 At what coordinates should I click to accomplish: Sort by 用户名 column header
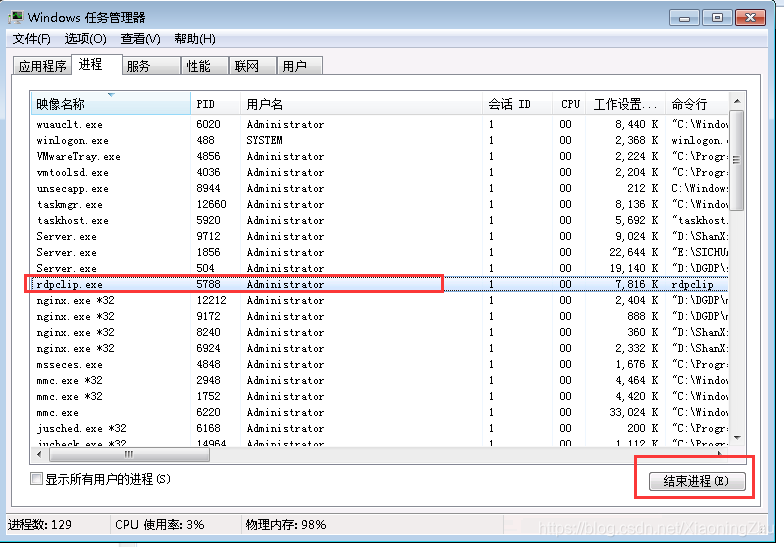(362, 104)
